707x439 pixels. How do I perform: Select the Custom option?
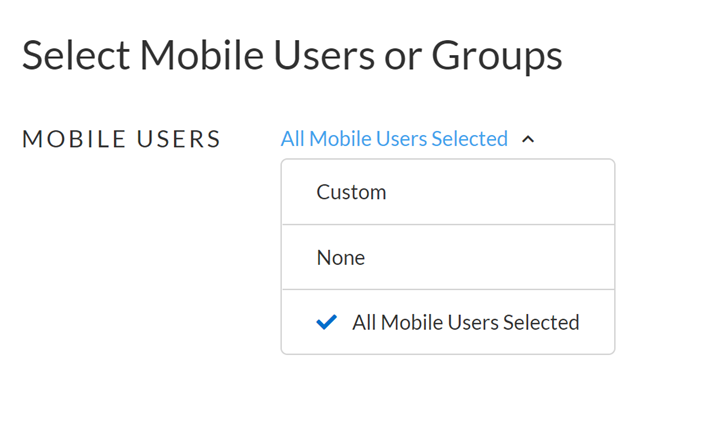tap(351, 192)
